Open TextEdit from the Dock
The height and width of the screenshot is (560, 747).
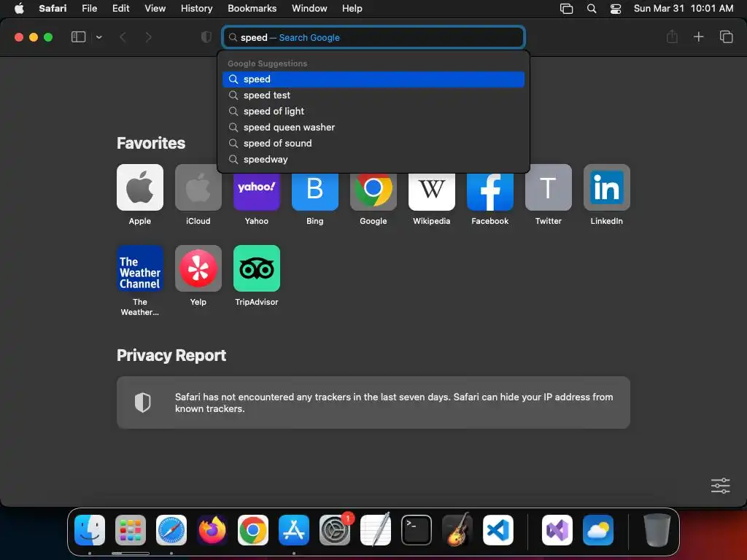coord(376,529)
